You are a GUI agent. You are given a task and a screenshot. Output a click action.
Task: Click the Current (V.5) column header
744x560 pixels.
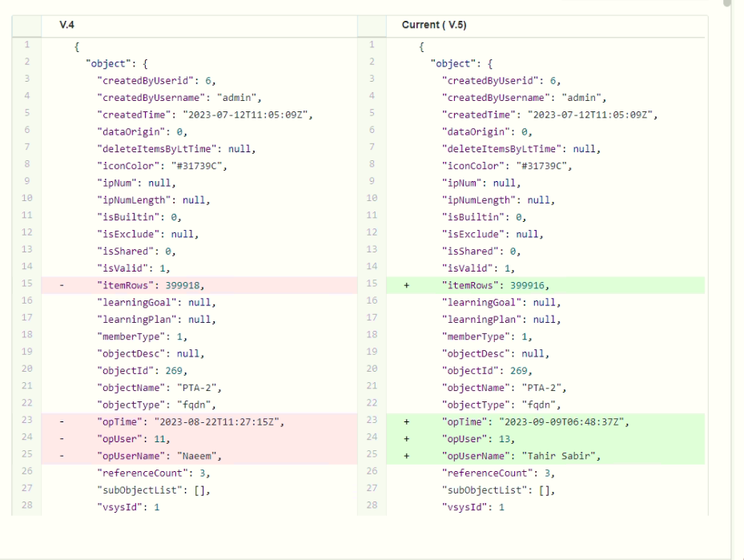(x=433, y=26)
